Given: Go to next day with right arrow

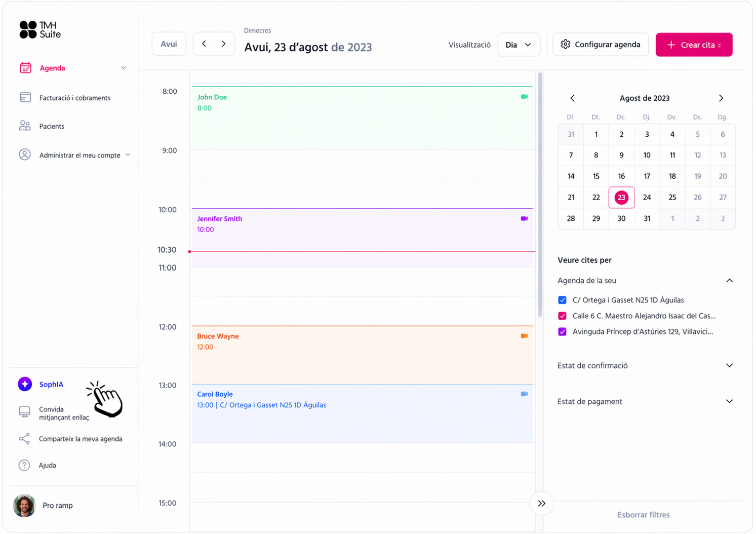Looking at the screenshot, I should [x=223, y=44].
